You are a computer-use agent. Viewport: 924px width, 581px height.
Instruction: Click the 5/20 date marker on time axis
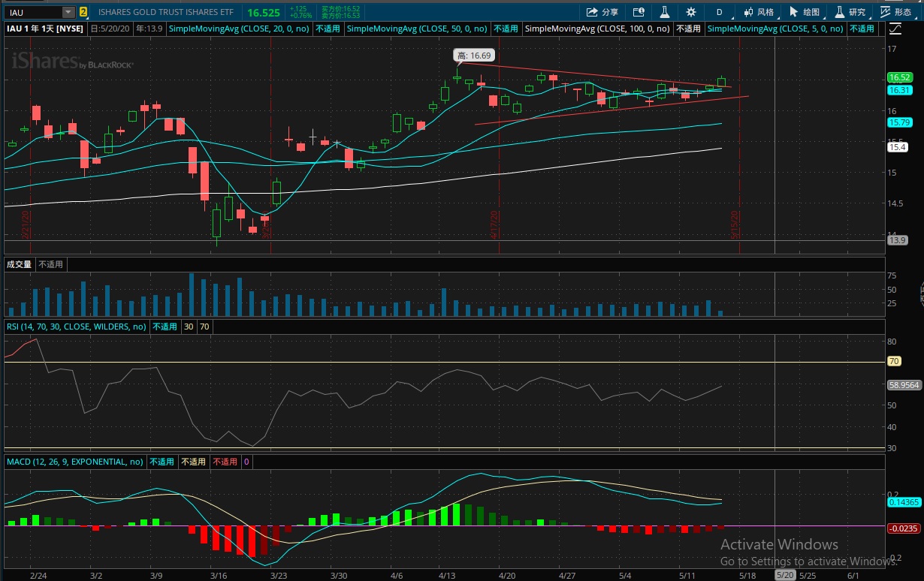coord(784,575)
